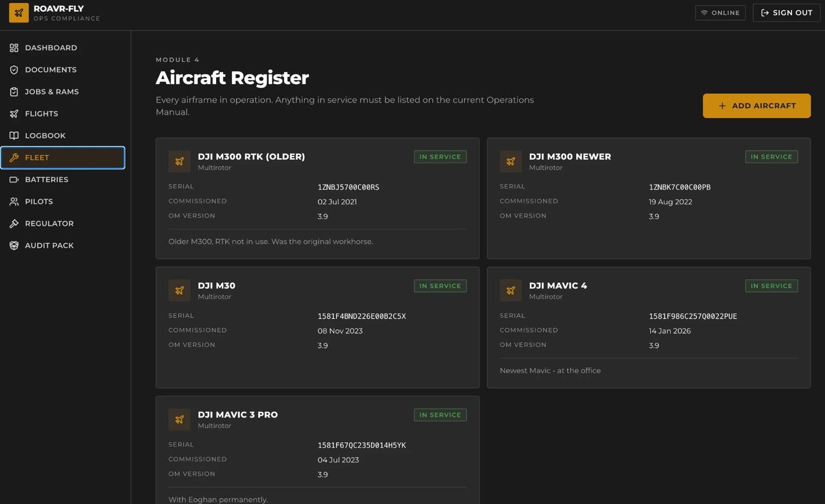This screenshot has width=825, height=504.
Task: Click In Service badge on DJI Mavic 4
Action: [x=771, y=286]
